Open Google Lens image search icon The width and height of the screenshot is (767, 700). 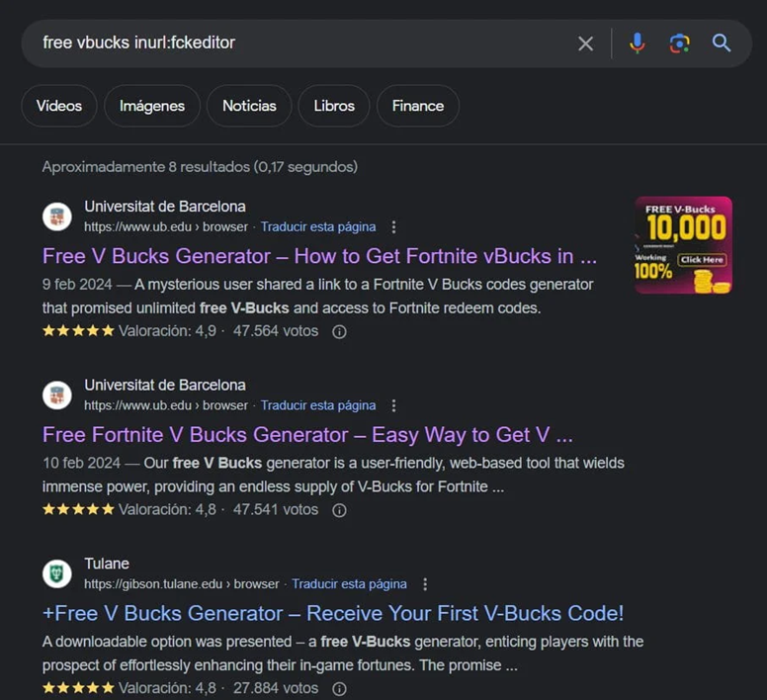pos(679,44)
